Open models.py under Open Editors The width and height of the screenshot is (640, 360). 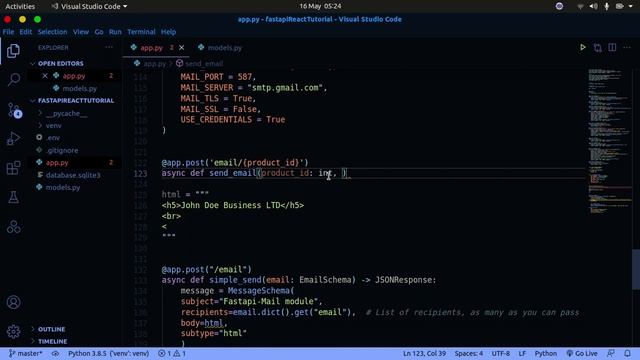coord(80,88)
